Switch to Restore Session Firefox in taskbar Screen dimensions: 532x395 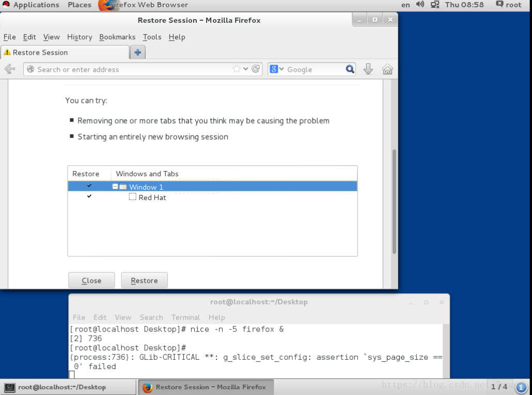(x=206, y=387)
